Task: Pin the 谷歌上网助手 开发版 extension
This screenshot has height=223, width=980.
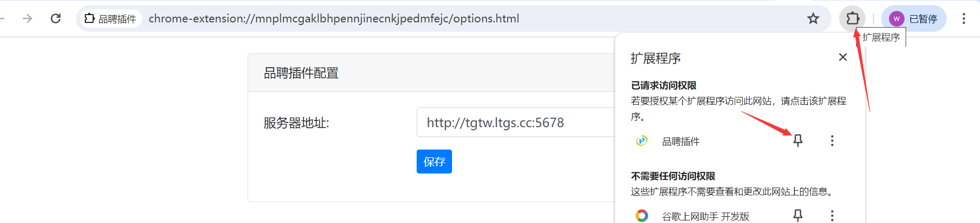Action: 797,215
